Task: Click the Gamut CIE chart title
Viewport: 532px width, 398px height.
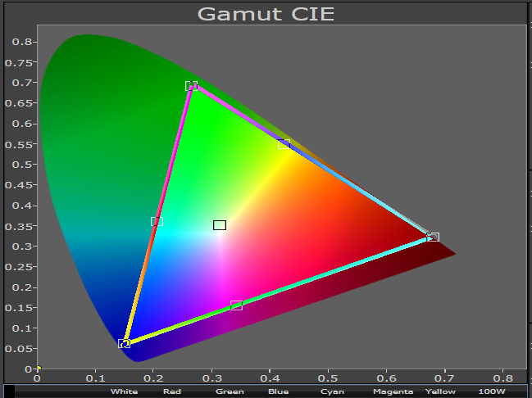Action: tap(266, 14)
